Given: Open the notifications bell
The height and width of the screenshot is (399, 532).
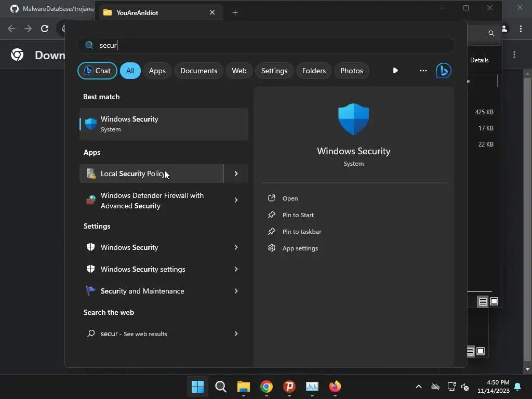Looking at the screenshot, I should pos(518,387).
